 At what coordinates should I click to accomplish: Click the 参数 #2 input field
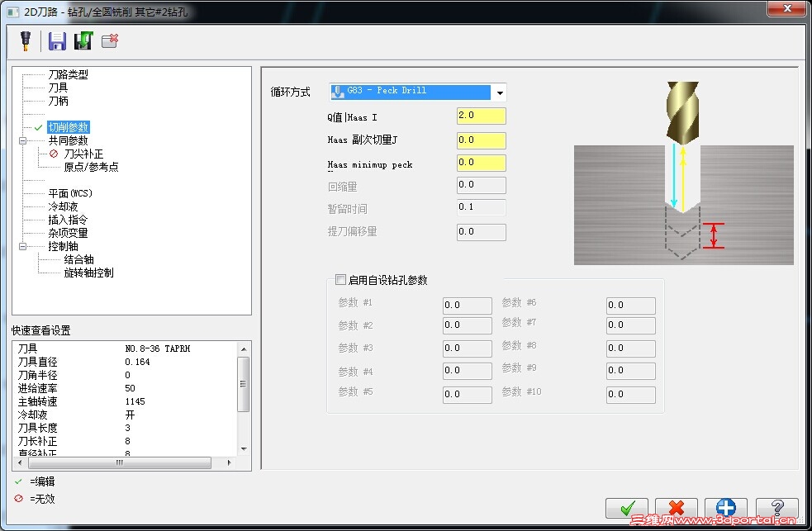pyautogui.click(x=467, y=325)
